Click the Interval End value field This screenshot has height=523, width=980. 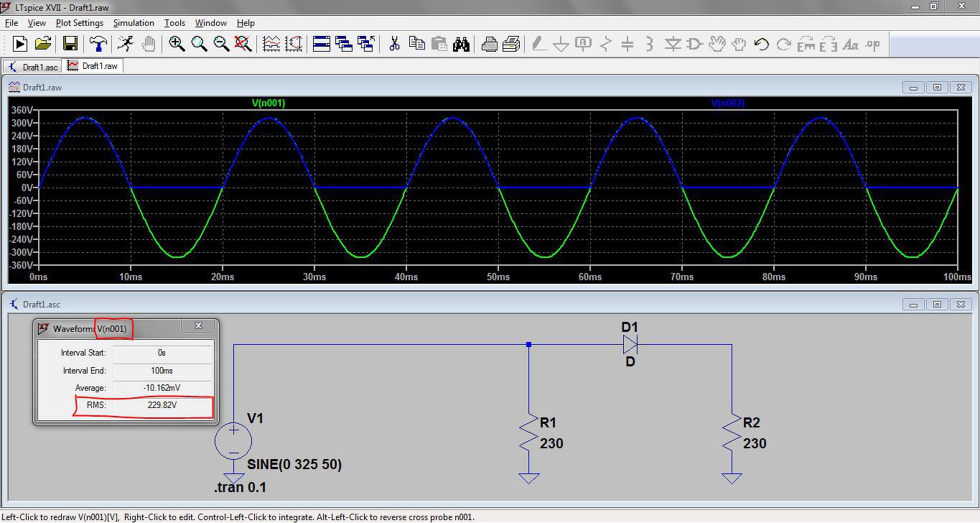point(162,371)
